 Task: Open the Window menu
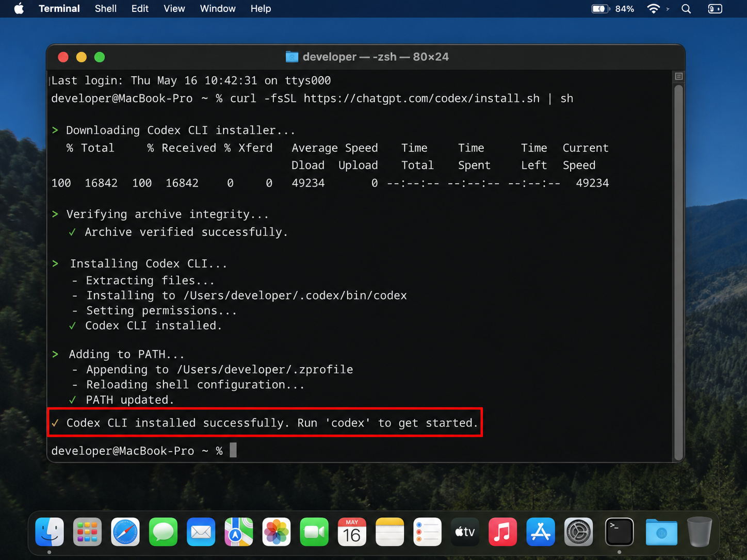click(218, 9)
